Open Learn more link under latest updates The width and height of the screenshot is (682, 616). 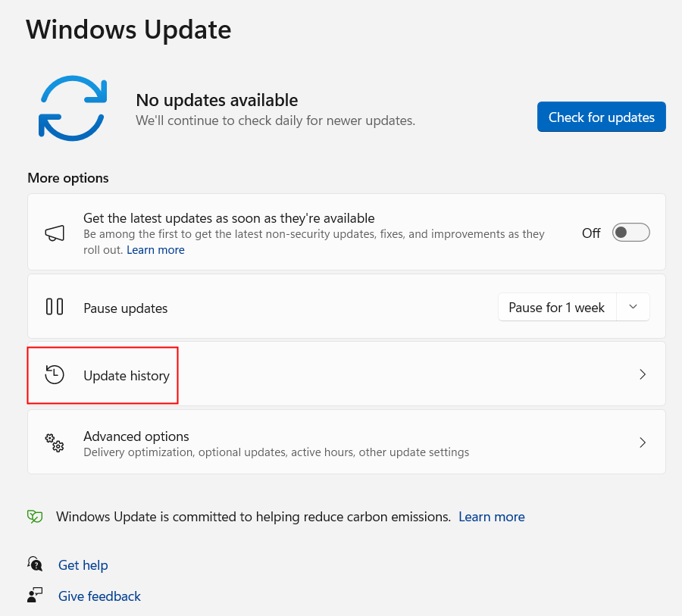[155, 250]
